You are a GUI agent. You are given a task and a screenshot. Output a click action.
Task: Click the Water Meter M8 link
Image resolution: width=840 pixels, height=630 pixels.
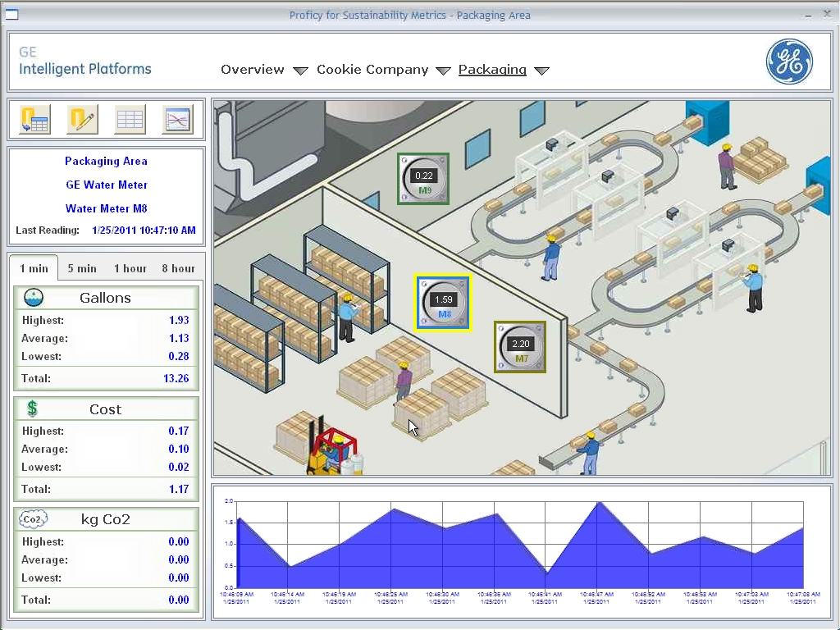(x=106, y=208)
